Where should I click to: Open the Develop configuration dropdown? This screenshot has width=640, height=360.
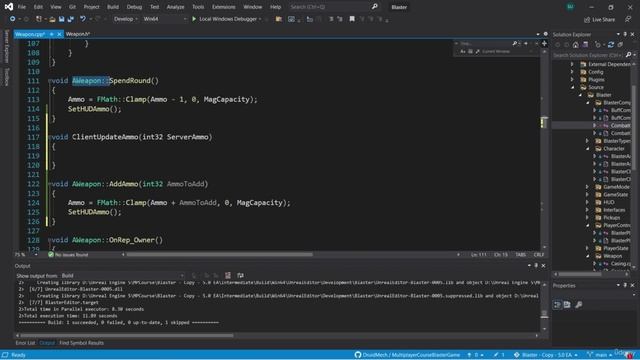coord(125,19)
